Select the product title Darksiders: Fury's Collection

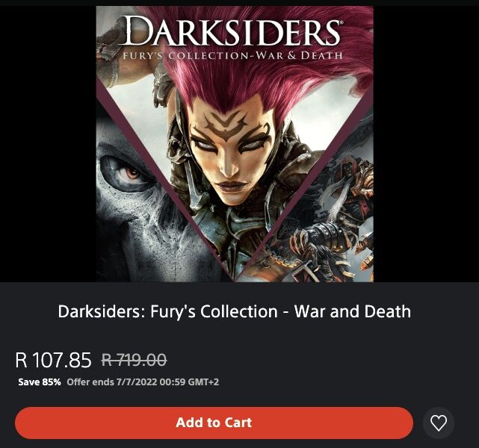[235, 311]
